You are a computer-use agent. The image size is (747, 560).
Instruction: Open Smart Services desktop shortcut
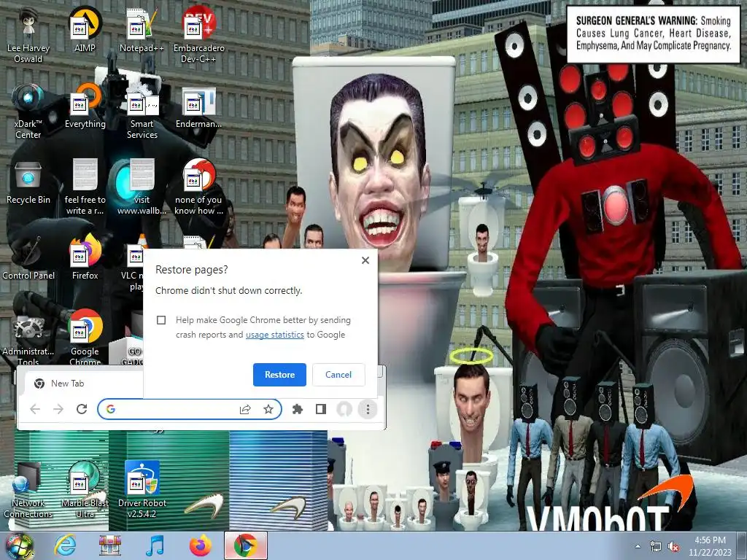142,112
